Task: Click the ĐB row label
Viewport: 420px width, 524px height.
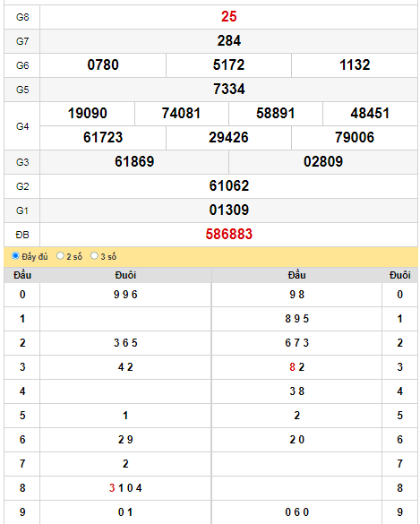Action: point(22,235)
